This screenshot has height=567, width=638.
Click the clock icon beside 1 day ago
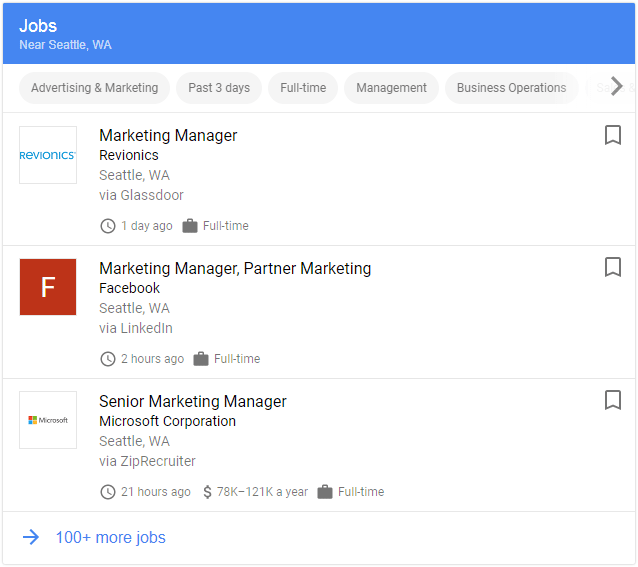tap(108, 226)
